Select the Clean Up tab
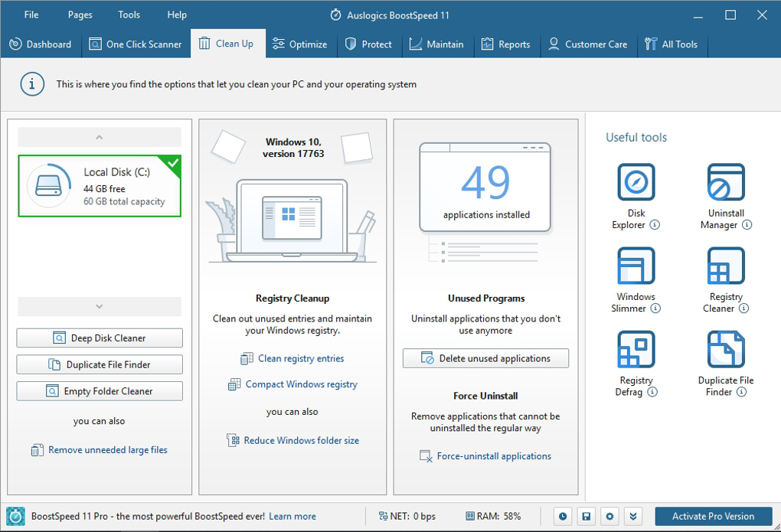The image size is (781, 532). 227,44
